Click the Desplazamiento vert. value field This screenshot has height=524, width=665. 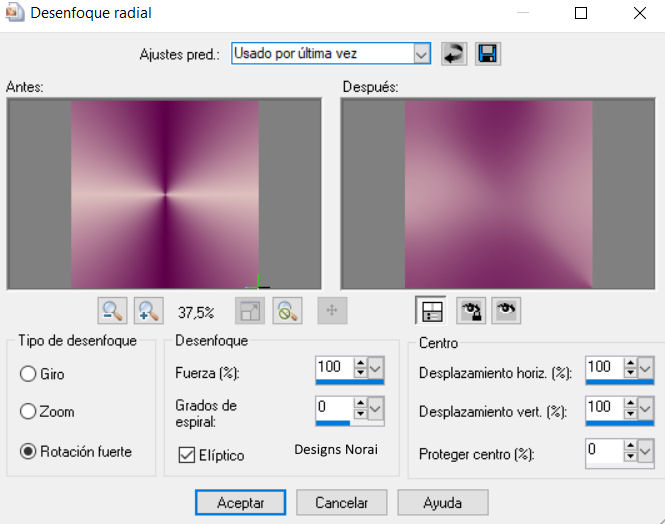[x=605, y=408]
